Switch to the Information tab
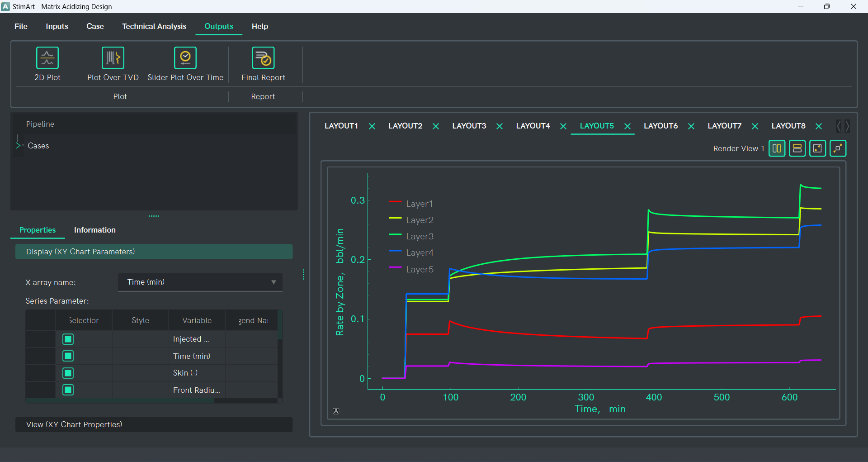 [x=94, y=230]
